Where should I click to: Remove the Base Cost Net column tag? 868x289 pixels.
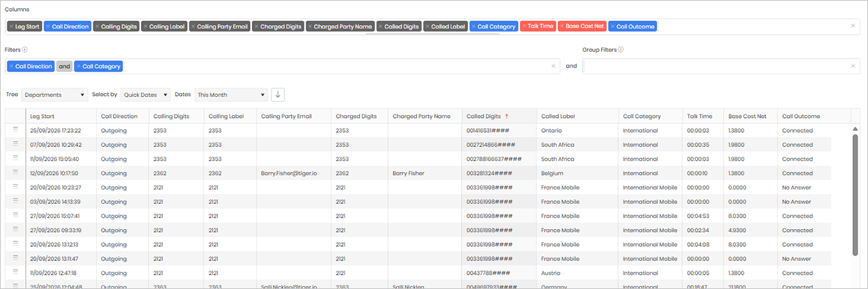pos(562,27)
